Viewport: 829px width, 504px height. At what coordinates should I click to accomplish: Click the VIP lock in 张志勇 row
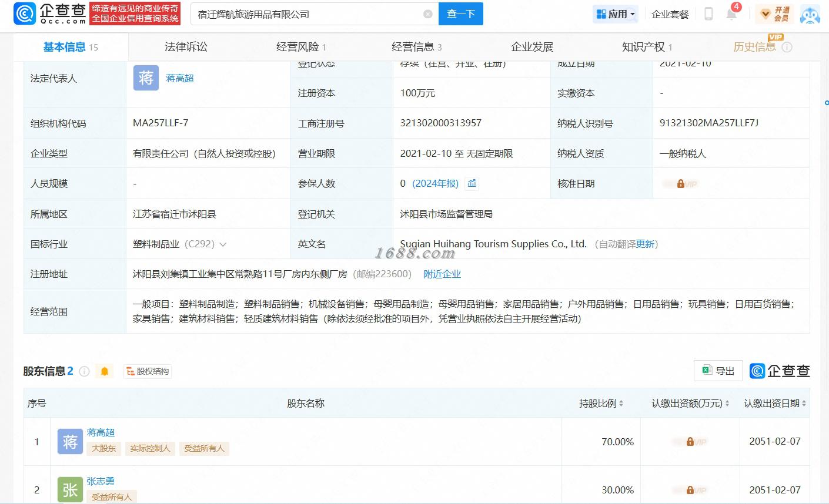coord(690,490)
